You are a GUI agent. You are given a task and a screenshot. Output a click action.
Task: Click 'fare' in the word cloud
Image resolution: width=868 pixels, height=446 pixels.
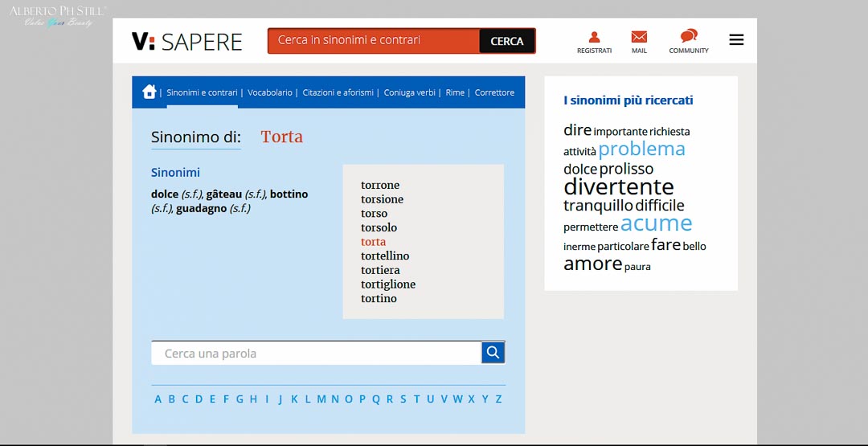pos(665,244)
